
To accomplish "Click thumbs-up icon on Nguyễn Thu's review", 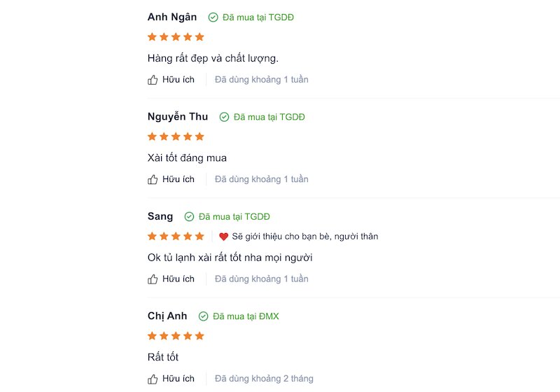I will [153, 179].
